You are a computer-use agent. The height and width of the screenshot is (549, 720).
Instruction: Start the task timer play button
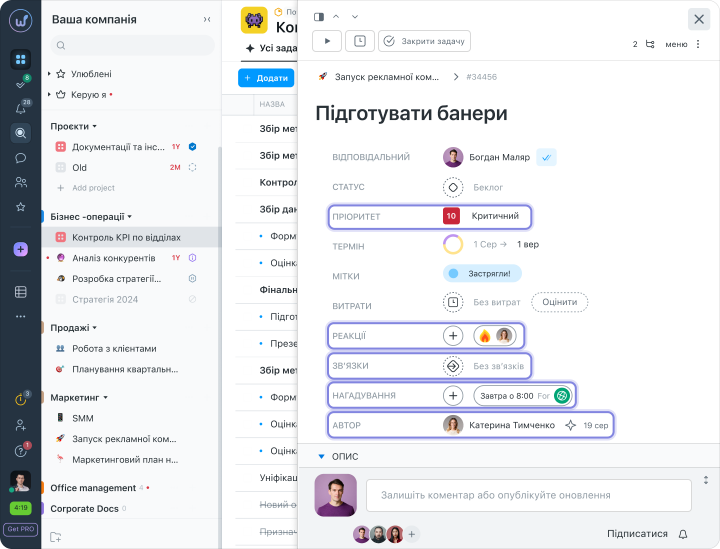[x=326, y=41]
